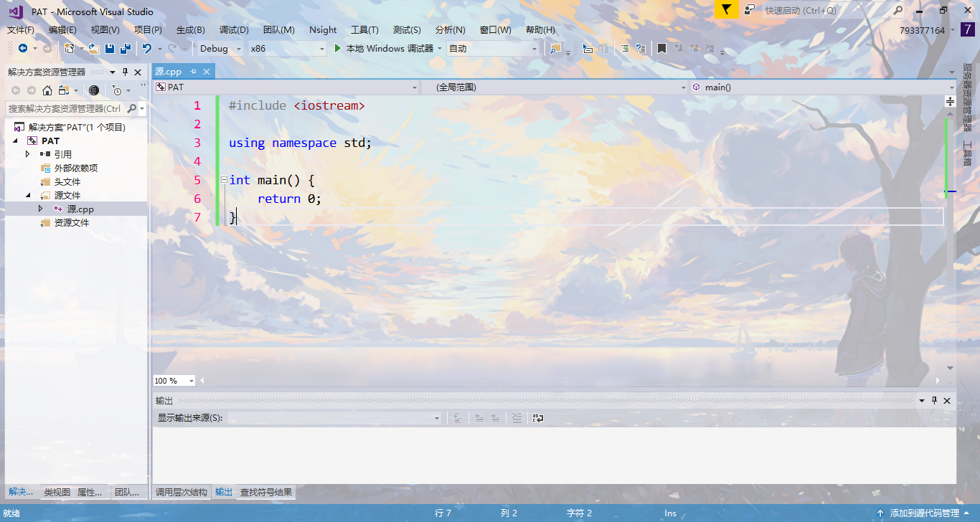Save the current file with Save icon
The image size is (980, 522).
(110, 48)
